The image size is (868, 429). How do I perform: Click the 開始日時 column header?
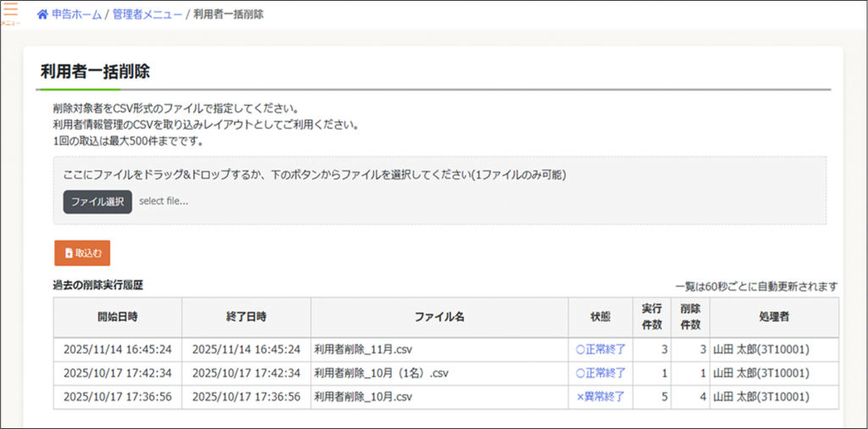pos(117,316)
